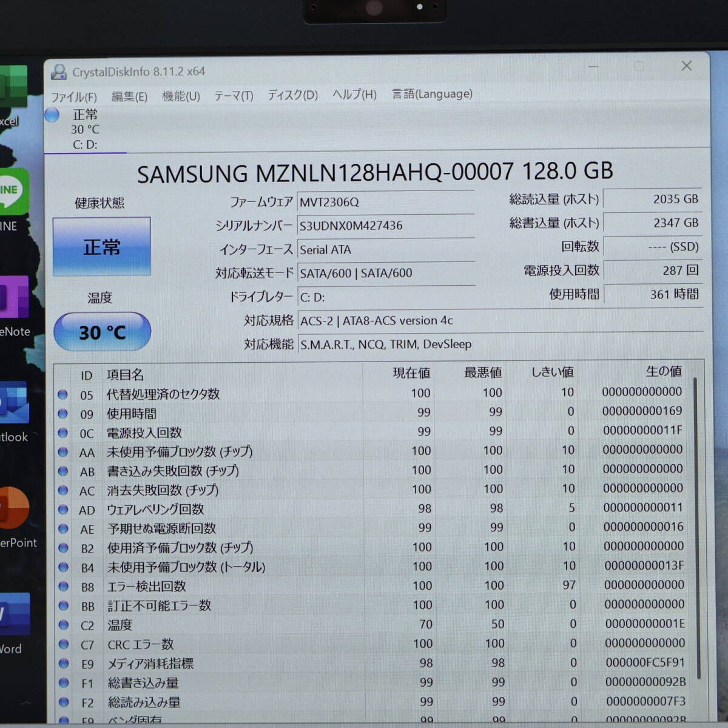
Task: Select the 代替処理済のセクタ数 attribute name
Action: 163,394
